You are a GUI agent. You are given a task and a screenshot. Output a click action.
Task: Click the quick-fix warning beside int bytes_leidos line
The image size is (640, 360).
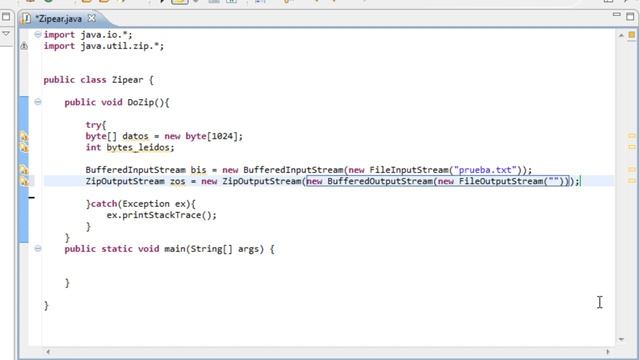pos(24,148)
